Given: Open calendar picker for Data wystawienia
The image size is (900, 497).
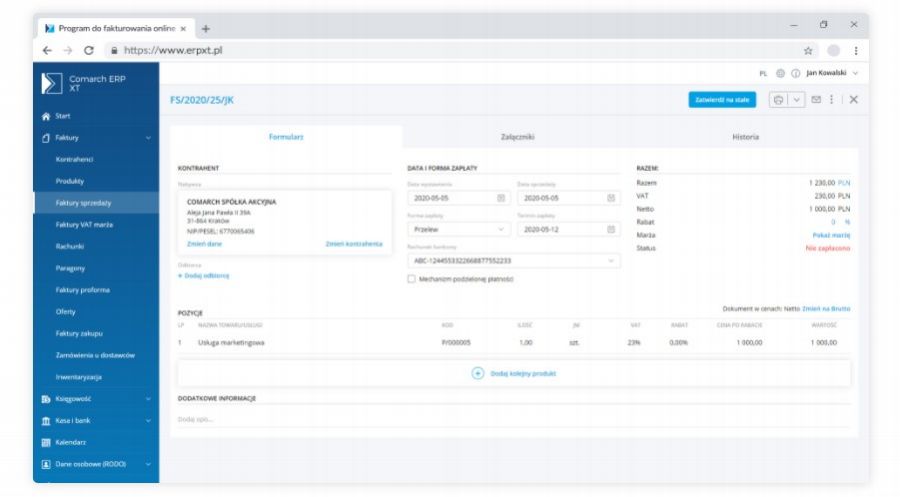Looking at the screenshot, I should (501, 198).
